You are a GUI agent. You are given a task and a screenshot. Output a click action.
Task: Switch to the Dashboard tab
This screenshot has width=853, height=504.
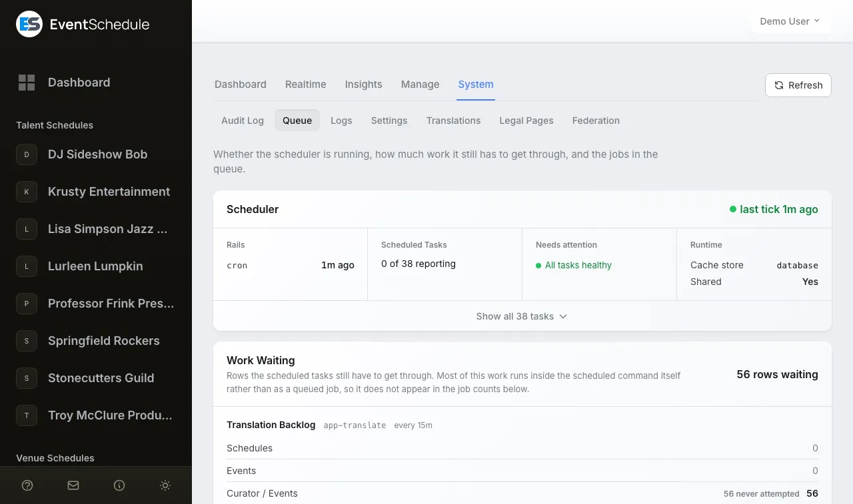pyautogui.click(x=241, y=85)
